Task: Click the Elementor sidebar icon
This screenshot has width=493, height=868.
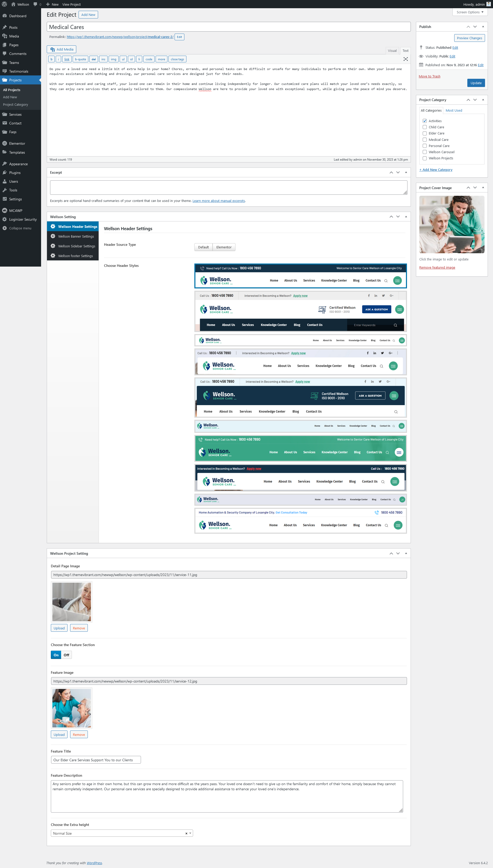Action: pyautogui.click(x=4, y=143)
